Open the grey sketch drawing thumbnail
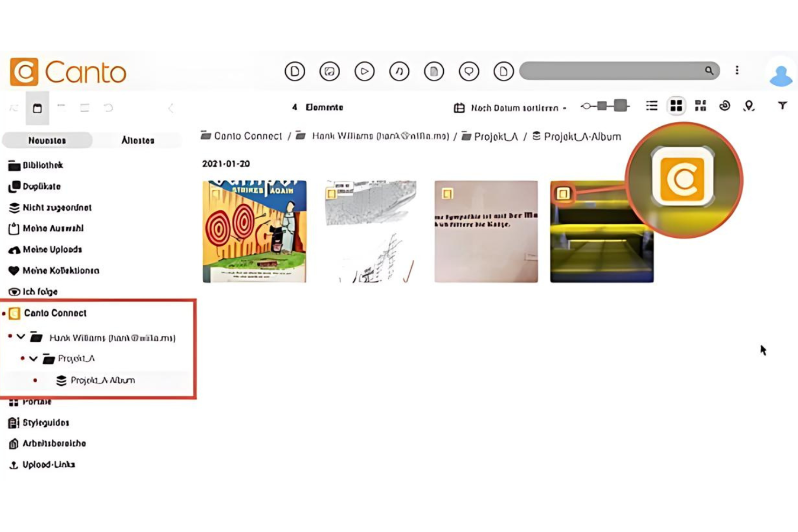 (x=370, y=231)
